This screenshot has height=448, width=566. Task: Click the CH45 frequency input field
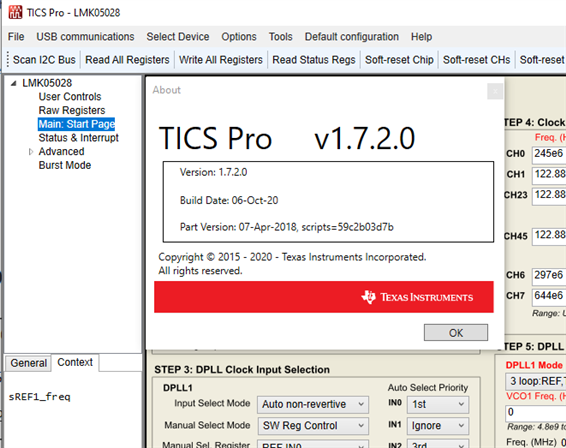pos(549,236)
